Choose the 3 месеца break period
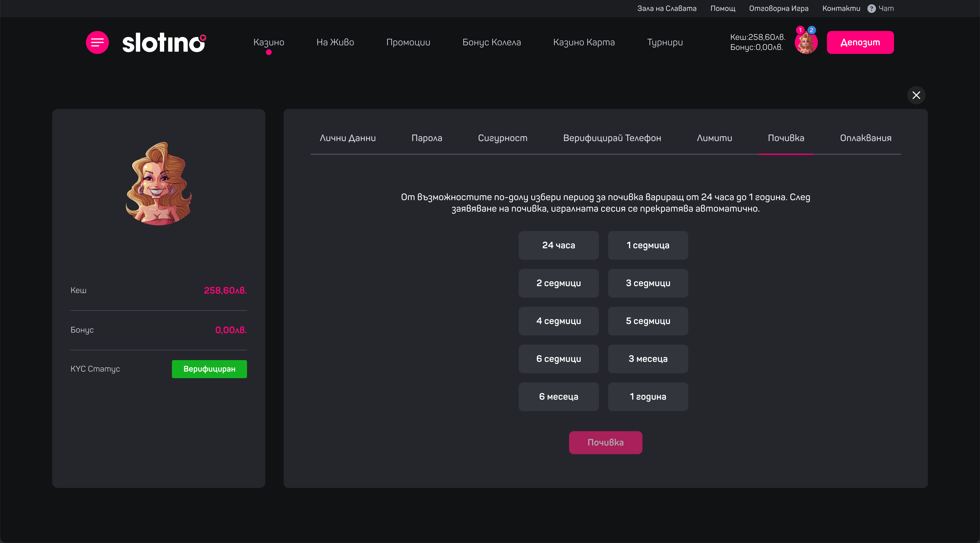Image resolution: width=980 pixels, height=543 pixels. pos(648,359)
